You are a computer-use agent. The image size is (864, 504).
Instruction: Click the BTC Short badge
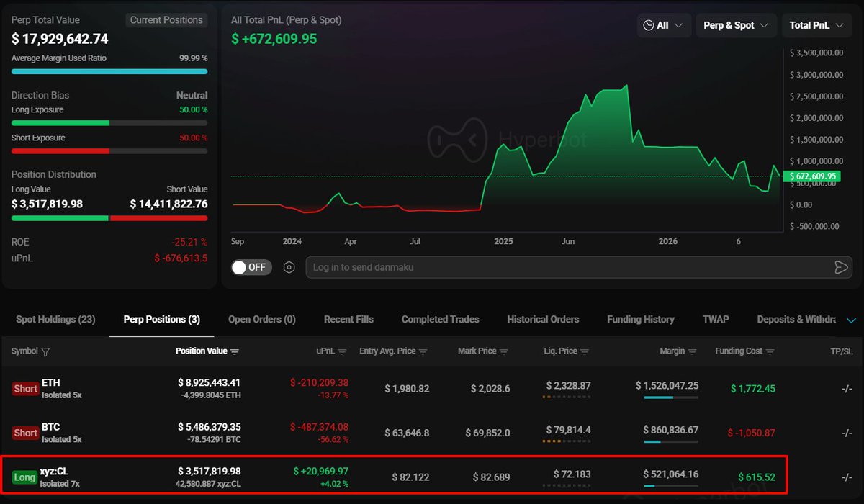tap(25, 433)
